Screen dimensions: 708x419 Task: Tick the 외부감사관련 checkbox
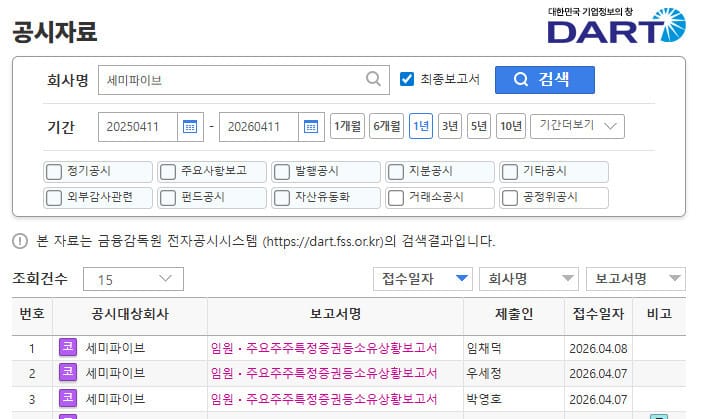(54, 197)
